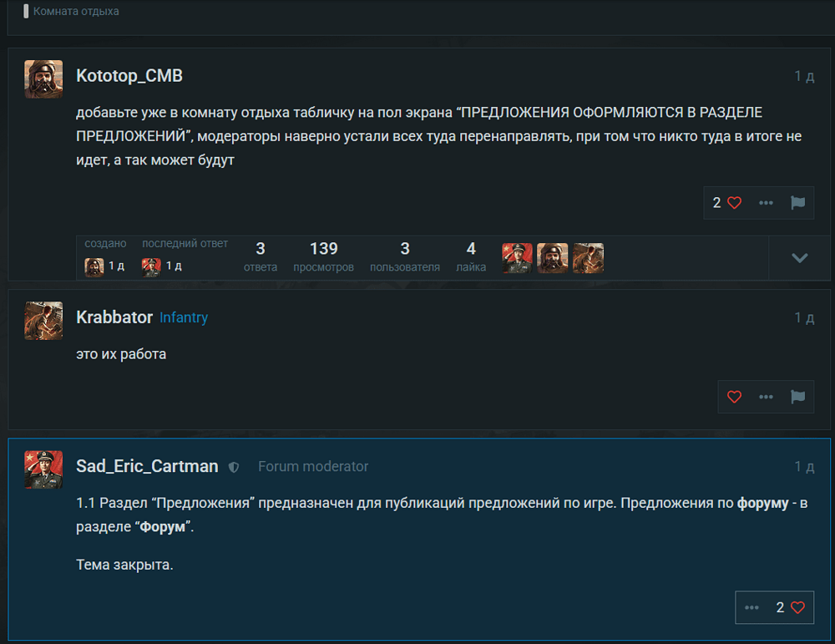Open the Комната отдыха category link
The image size is (835, 644).
pos(76,11)
